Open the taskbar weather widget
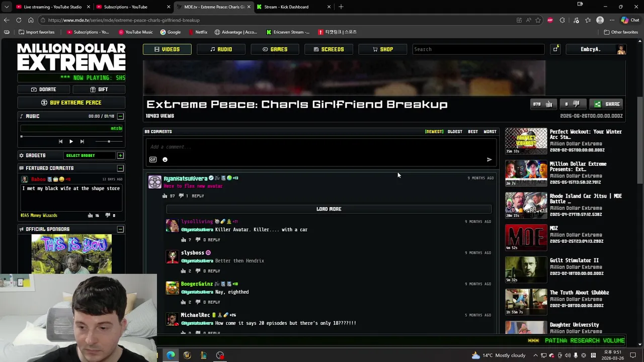Image resolution: width=644 pixels, height=362 pixels. point(499,355)
